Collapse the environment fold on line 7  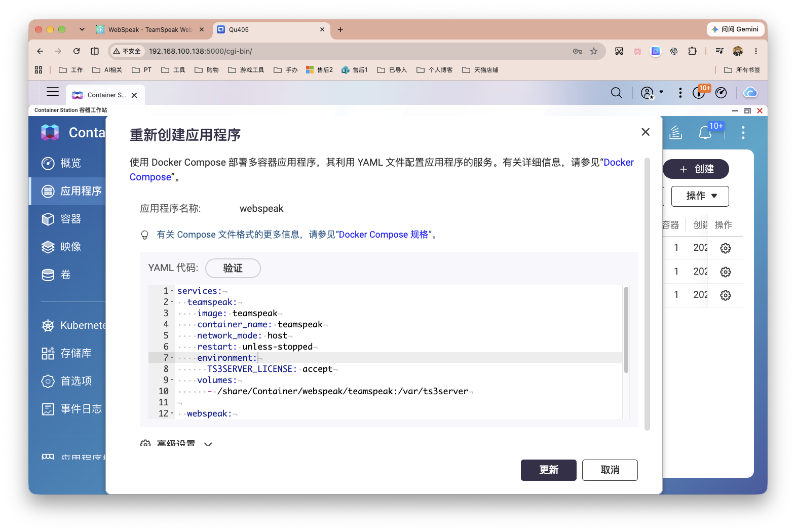(x=172, y=358)
